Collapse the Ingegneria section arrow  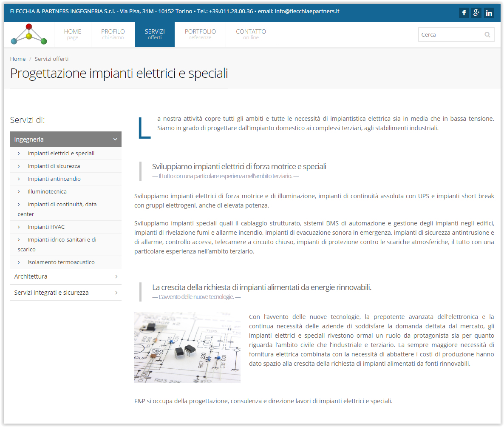tap(116, 139)
